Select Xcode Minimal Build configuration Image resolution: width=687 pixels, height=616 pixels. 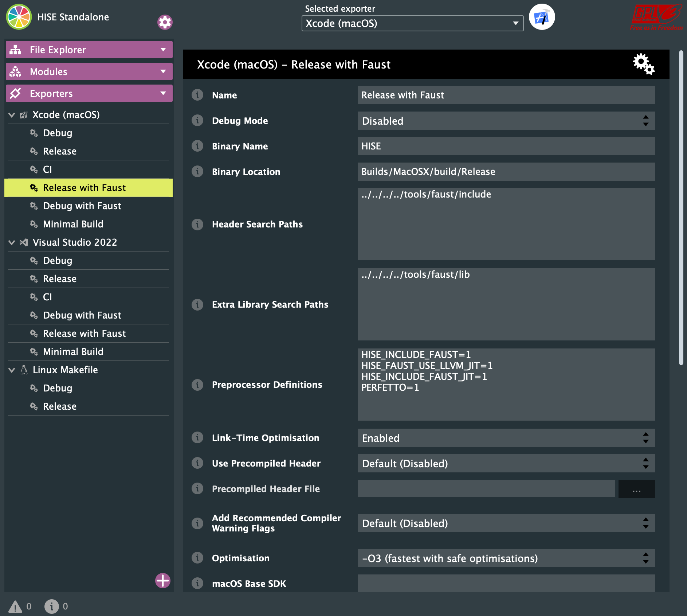pos(89,224)
